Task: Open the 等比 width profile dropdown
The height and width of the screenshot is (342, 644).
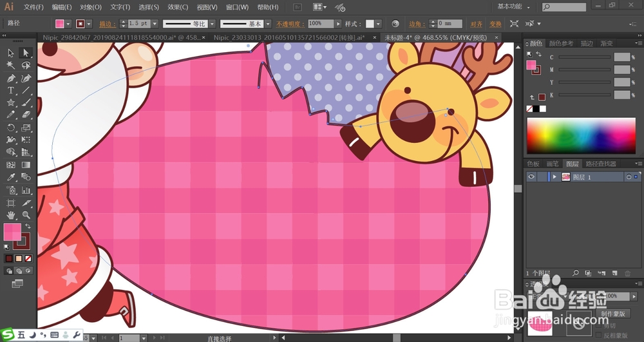Action: coord(213,24)
